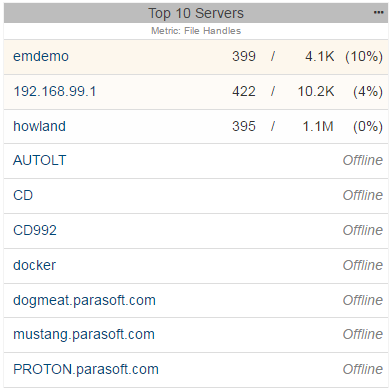Screen dimensions: 392x392
Task: Select PROTON.parasoft.com server entry
Action: pos(86,369)
